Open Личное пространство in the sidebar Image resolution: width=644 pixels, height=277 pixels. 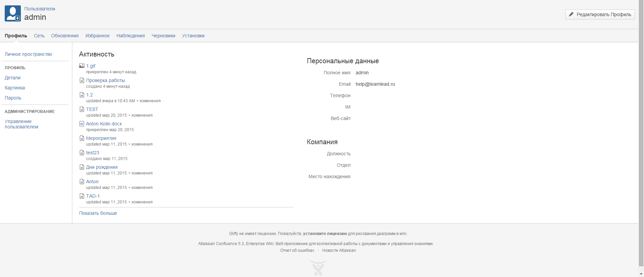[x=28, y=54]
